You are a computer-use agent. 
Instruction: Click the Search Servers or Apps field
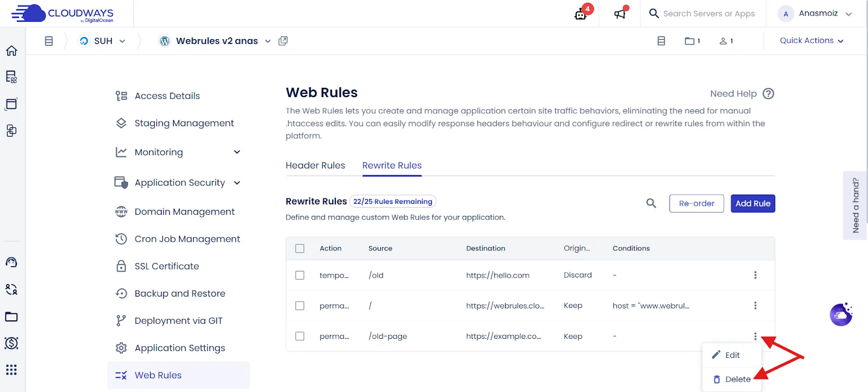(709, 14)
